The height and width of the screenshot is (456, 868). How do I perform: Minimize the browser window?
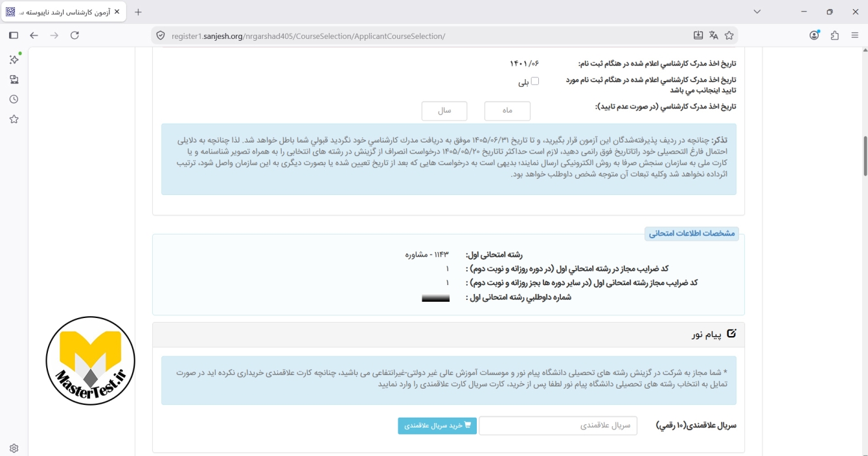[804, 12]
